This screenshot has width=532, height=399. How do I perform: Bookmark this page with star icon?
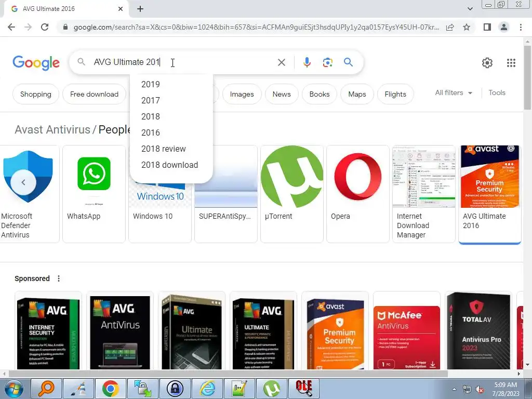tap(467, 27)
